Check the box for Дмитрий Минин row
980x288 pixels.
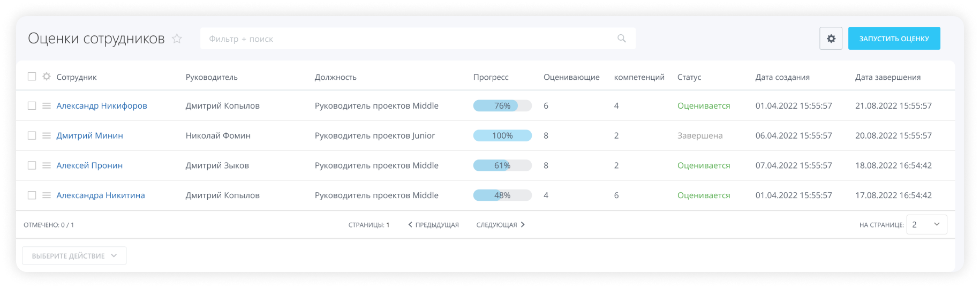coord(32,136)
